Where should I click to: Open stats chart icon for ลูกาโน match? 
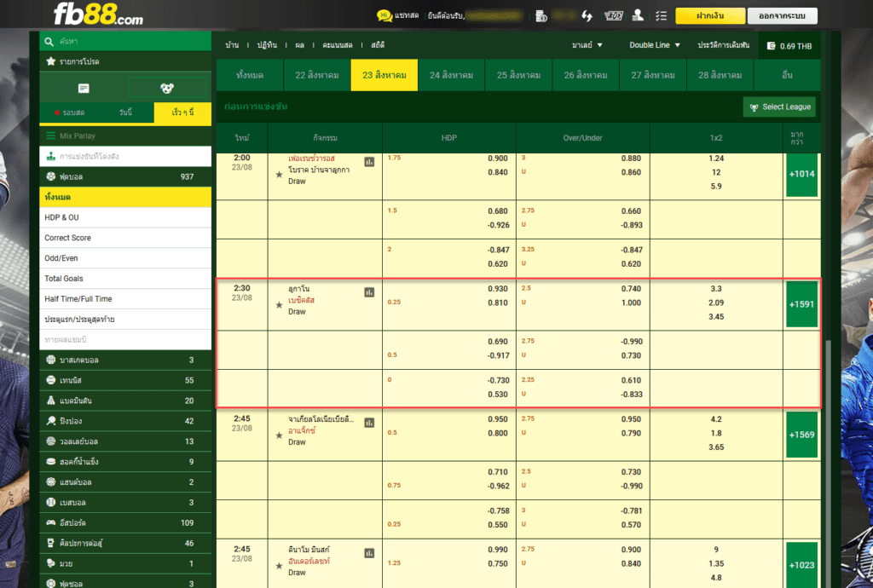[x=369, y=292]
